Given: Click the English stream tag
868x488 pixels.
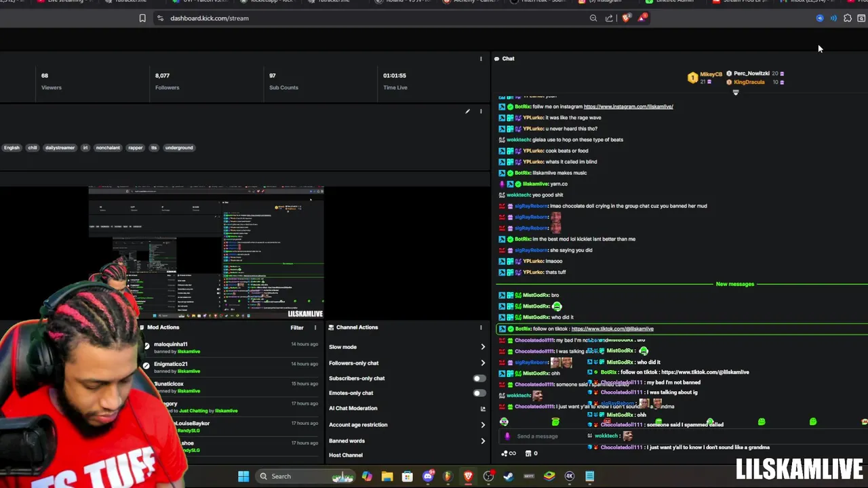Looking at the screenshot, I should pos(12,148).
